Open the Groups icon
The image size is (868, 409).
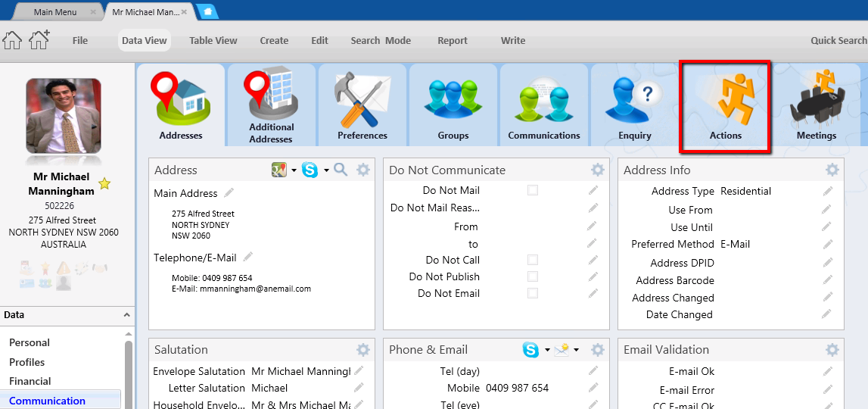[453, 106]
